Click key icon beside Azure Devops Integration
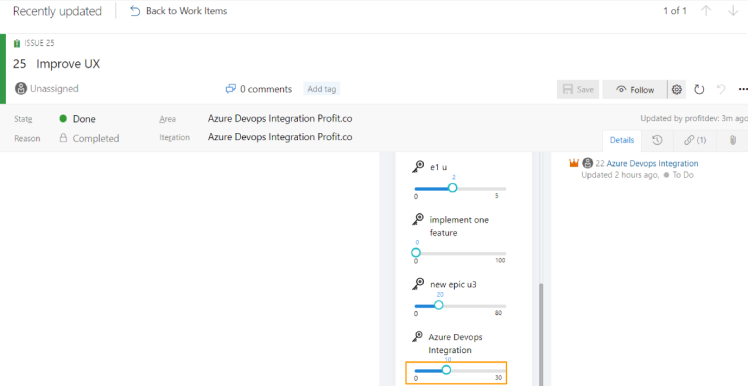 [418, 336]
